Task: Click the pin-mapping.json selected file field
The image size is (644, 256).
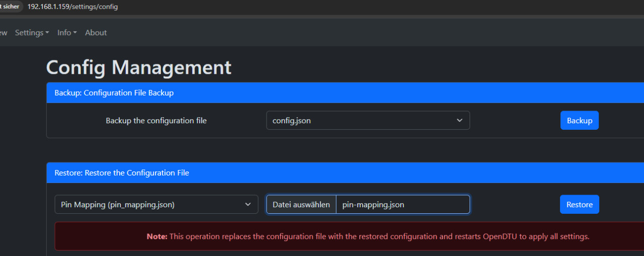Action: [403, 205]
